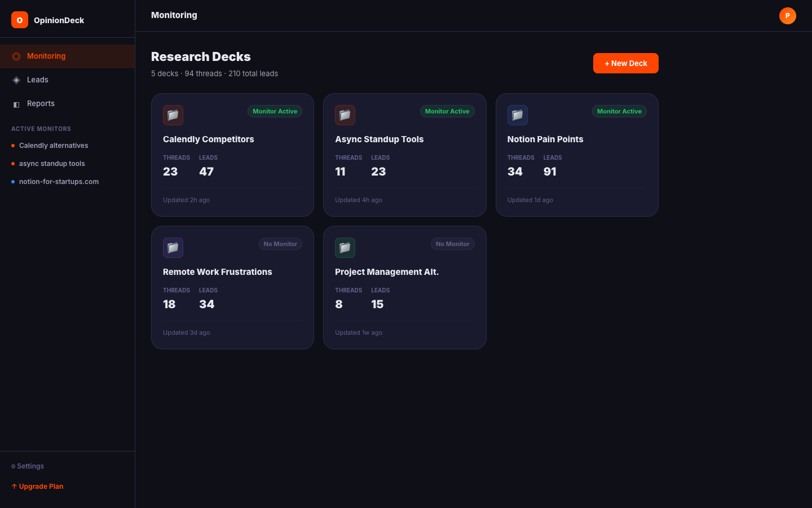812x508 pixels.
Task: Click the Reports icon in the sidebar
Action: click(16, 104)
